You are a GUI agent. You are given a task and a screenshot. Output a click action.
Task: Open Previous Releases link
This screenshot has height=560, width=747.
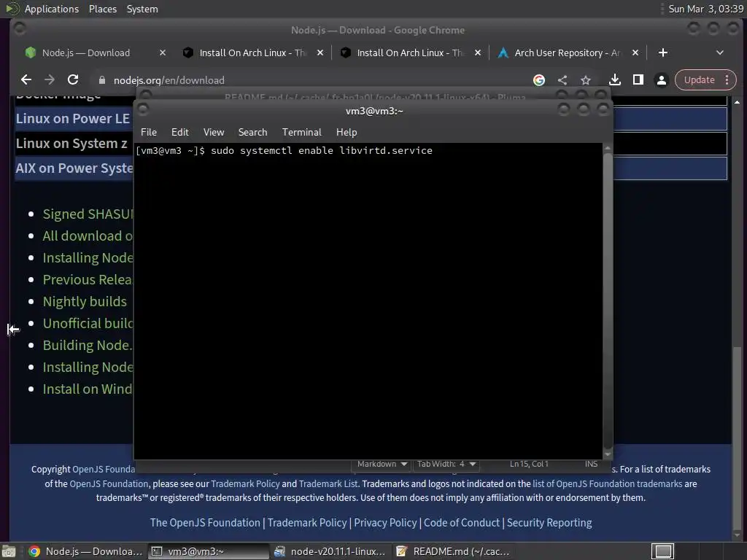click(x=88, y=279)
